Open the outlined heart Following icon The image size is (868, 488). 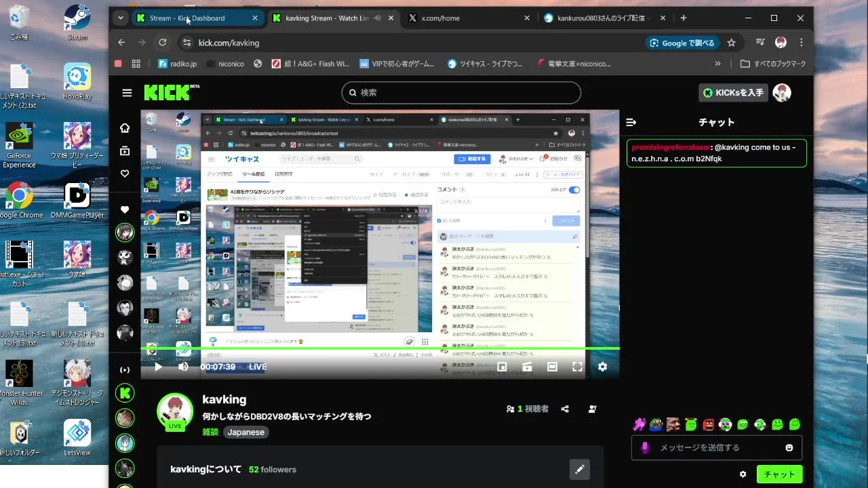coord(125,174)
